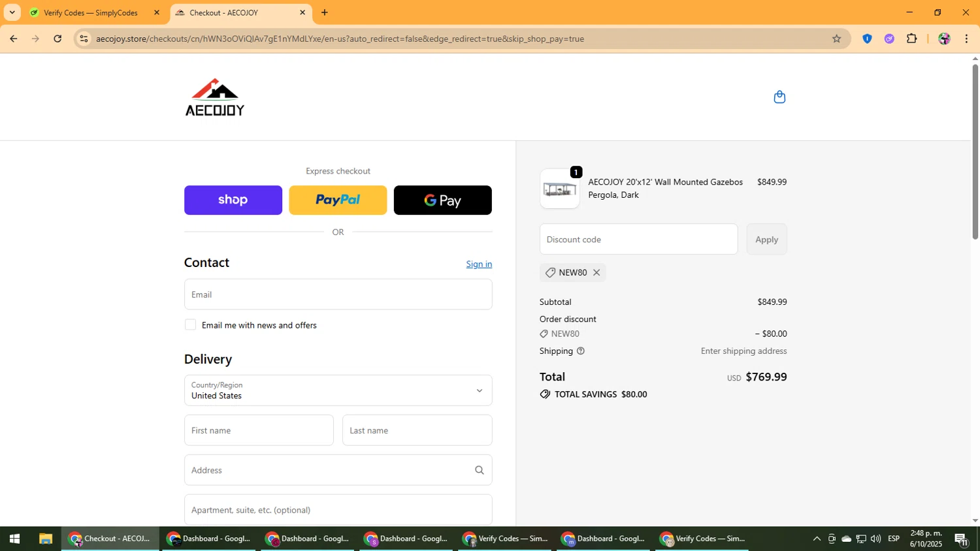980x551 pixels.
Task: Click the OneDrive cloud tray icon
Action: pos(846,539)
